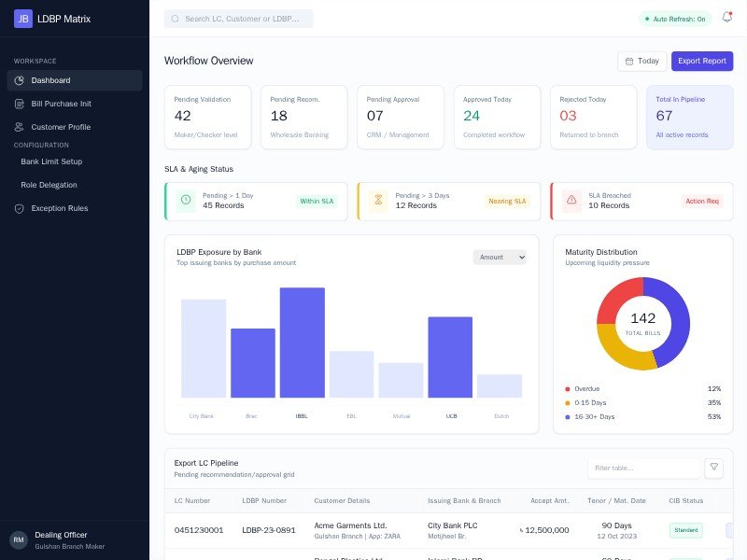Image resolution: width=747 pixels, height=560 pixels.
Task: Open the Today date picker
Action: coord(641,61)
